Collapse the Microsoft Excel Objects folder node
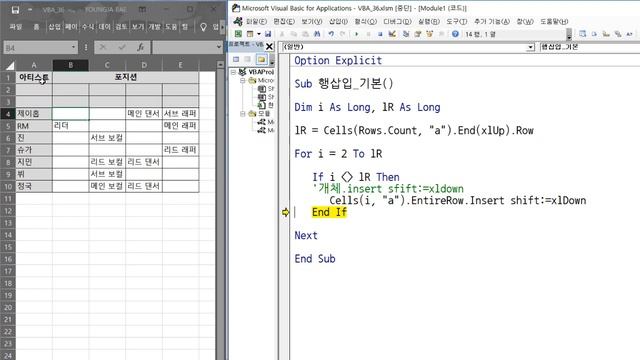 pyautogui.click(x=242, y=80)
